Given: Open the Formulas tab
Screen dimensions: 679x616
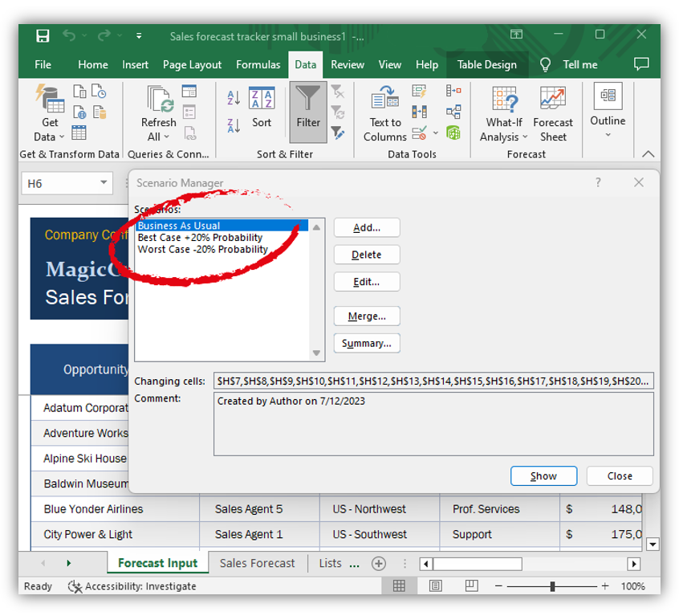Looking at the screenshot, I should [258, 64].
